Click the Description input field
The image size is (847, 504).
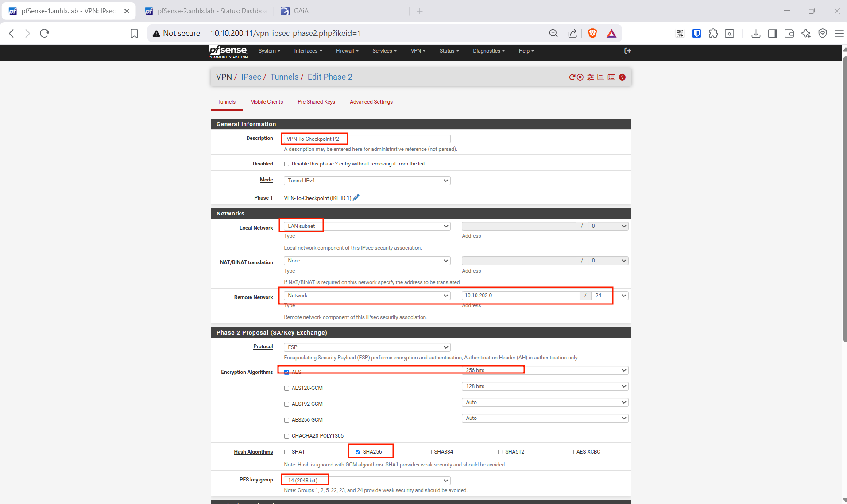tap(367, 139)
